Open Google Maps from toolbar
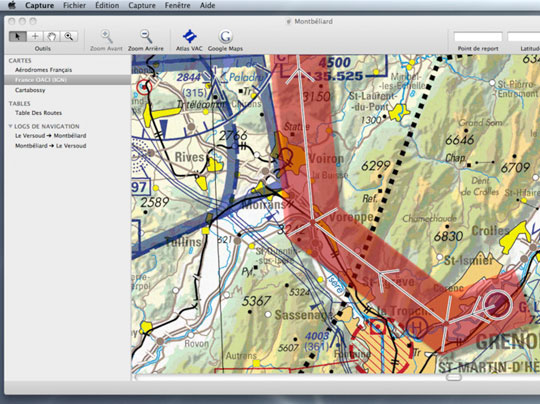Viewport: 540px width, 404px height. pyautogui.click(x=225, y=36)
